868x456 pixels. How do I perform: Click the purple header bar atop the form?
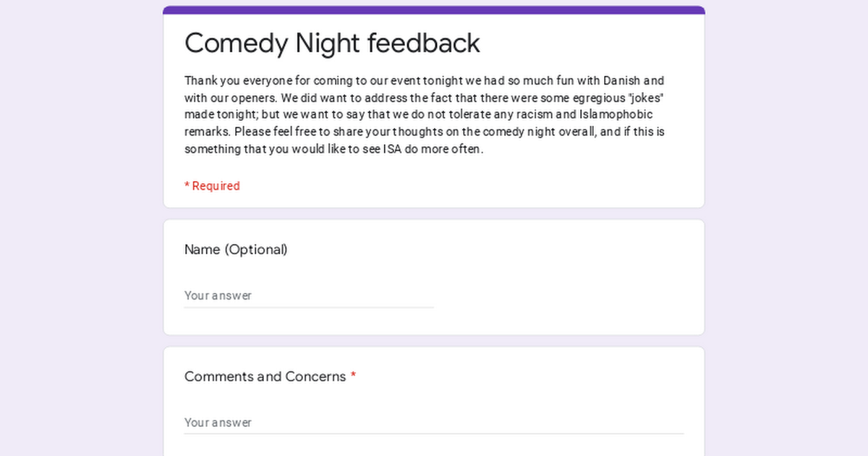(434, 10)
